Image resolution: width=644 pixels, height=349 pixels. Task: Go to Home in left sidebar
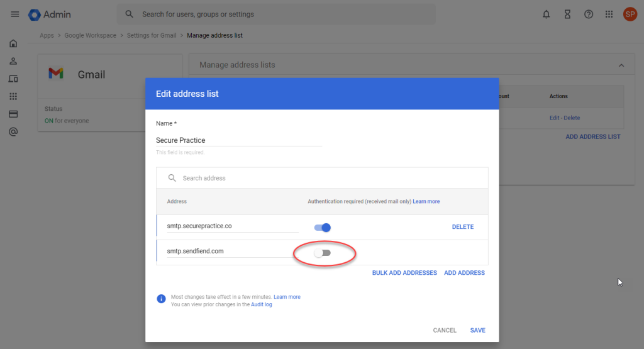click(x=13, y=43)
